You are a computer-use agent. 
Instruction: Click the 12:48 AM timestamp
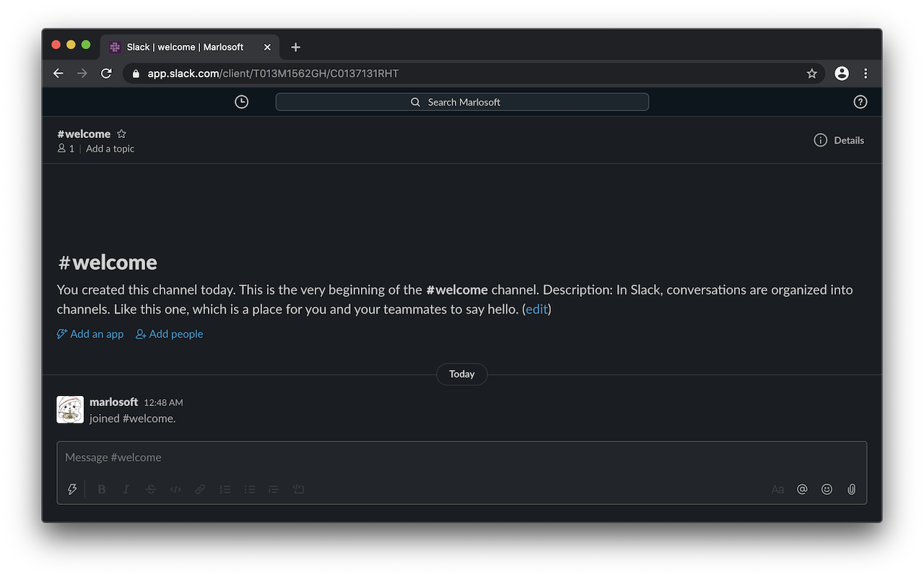163,402
